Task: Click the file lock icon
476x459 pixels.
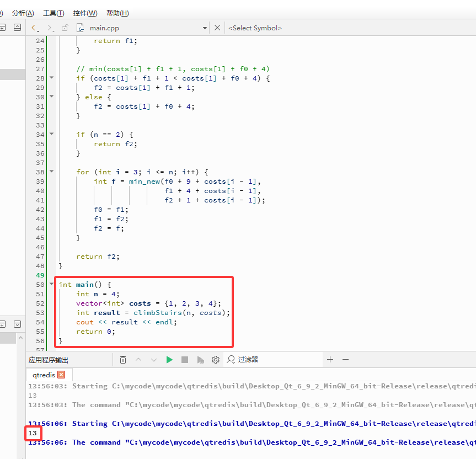Action: [65, 28]
